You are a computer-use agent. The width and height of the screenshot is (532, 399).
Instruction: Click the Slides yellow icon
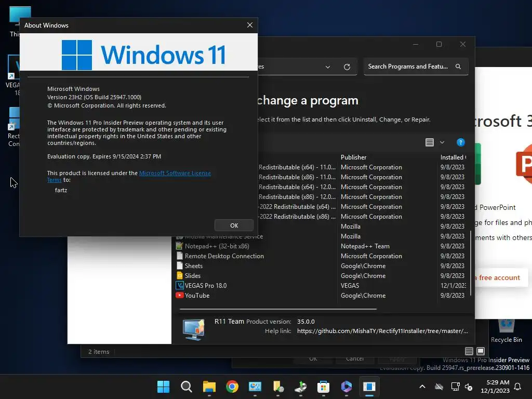[x=179, y=275]
